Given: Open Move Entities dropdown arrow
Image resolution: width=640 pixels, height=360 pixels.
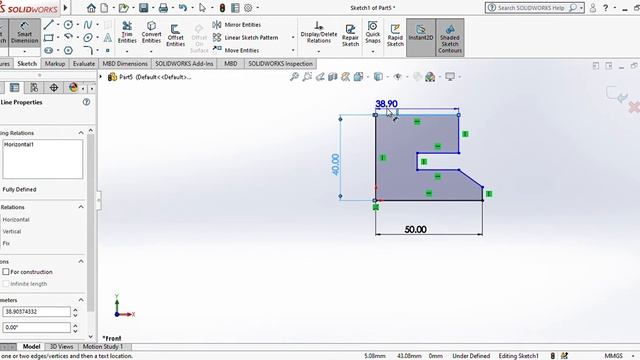Looking at the screenshot, I should (x=293, y=50).
